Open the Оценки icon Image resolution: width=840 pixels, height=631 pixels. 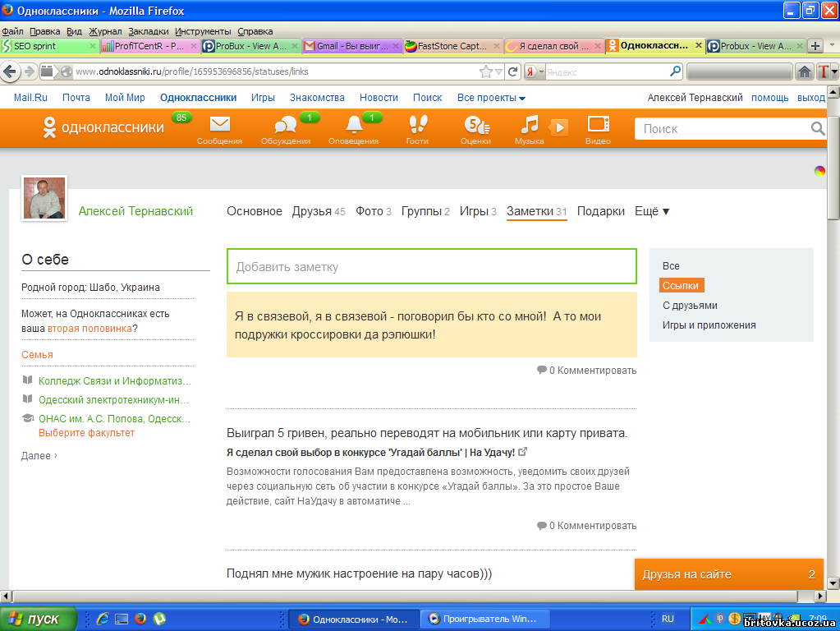pos(476,125)
